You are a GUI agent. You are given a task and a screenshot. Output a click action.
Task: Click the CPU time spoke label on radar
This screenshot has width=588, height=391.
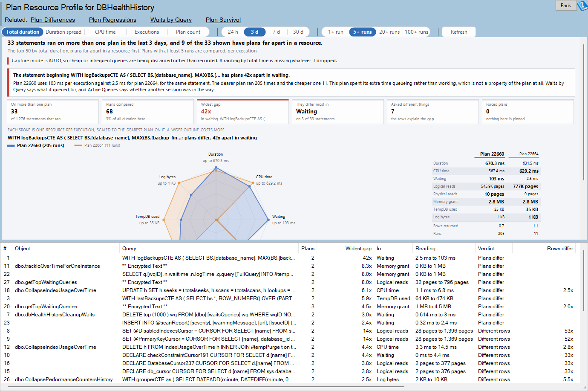(264, 177)
